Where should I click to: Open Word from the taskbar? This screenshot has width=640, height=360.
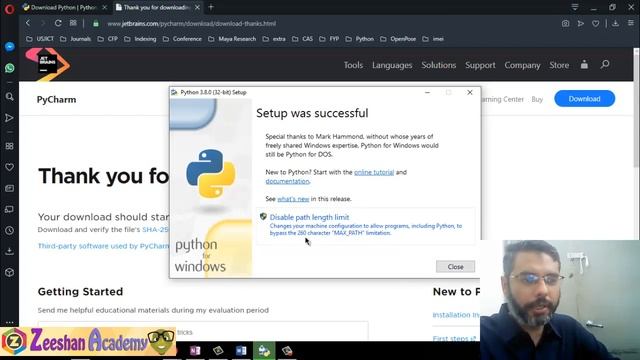(x=241, y=351)
